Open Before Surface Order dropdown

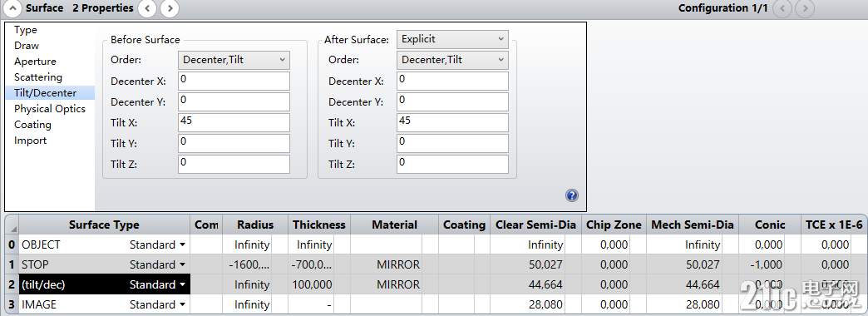click(234, 60)
